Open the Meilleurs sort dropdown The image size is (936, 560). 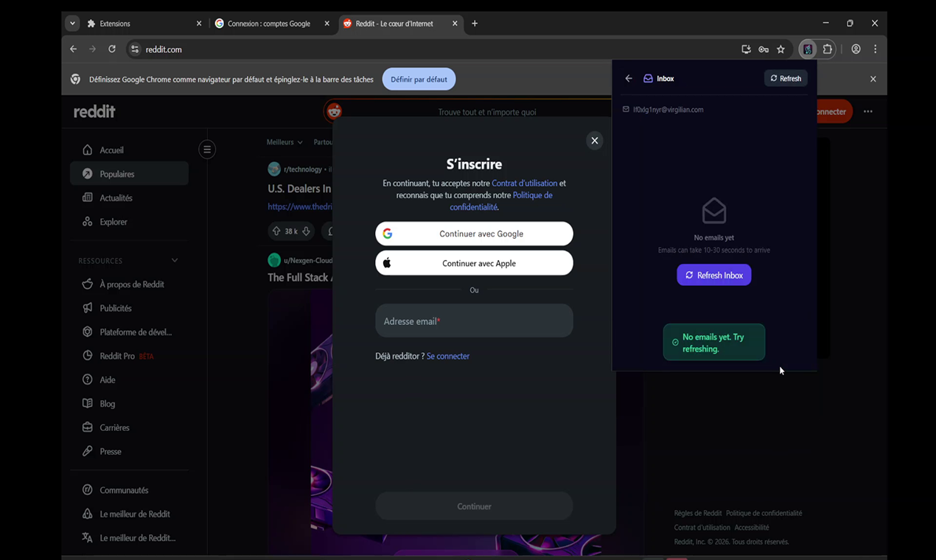click(284, 141)
